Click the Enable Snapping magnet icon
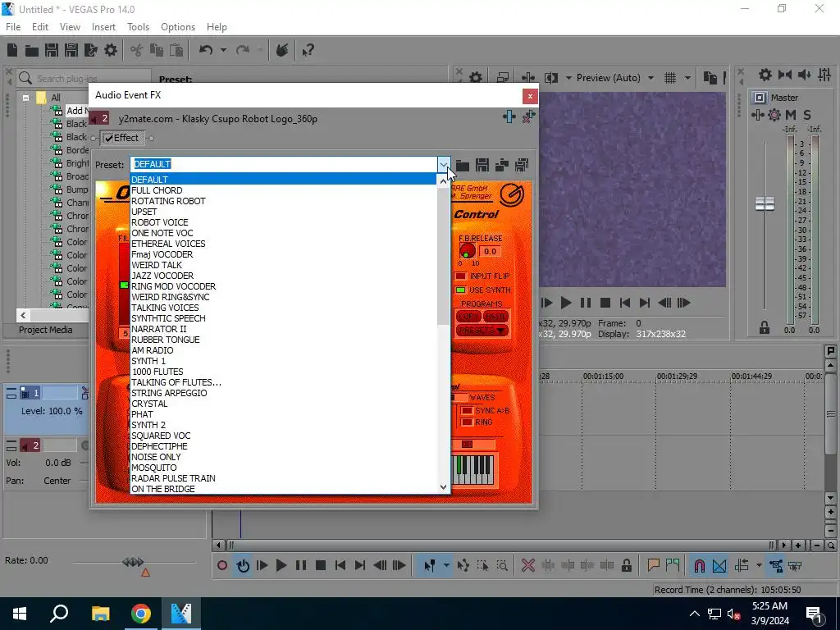Image resolution: width=840 pixels, height=630 pixels. 699,565
